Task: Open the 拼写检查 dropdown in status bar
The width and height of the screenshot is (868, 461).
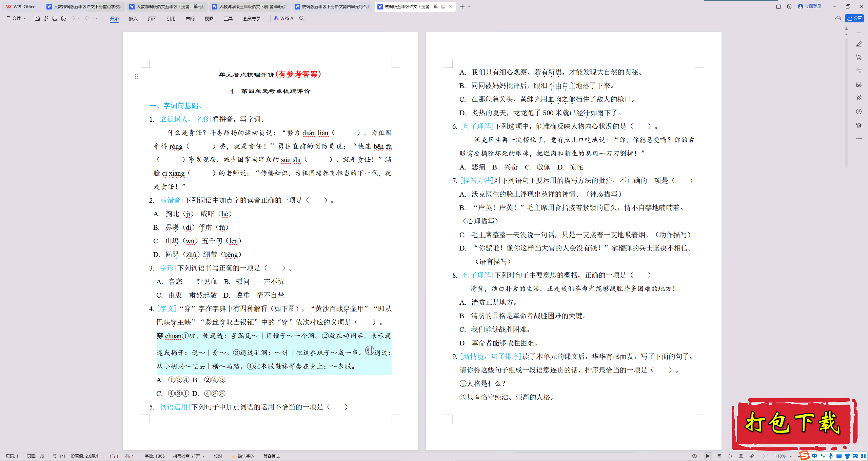Action: 189,456
